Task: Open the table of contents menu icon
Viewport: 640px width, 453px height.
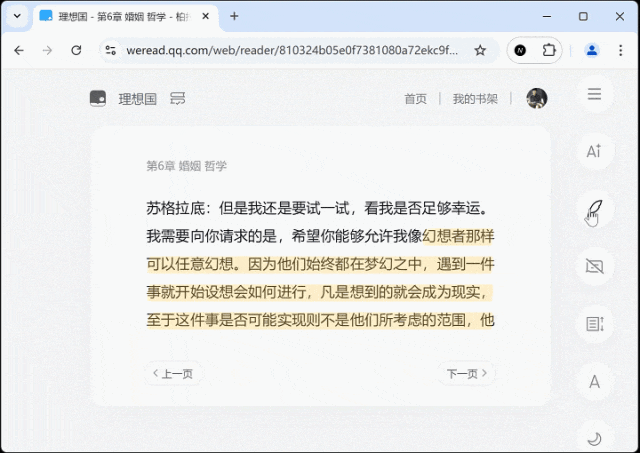Action: coord(594,94)
